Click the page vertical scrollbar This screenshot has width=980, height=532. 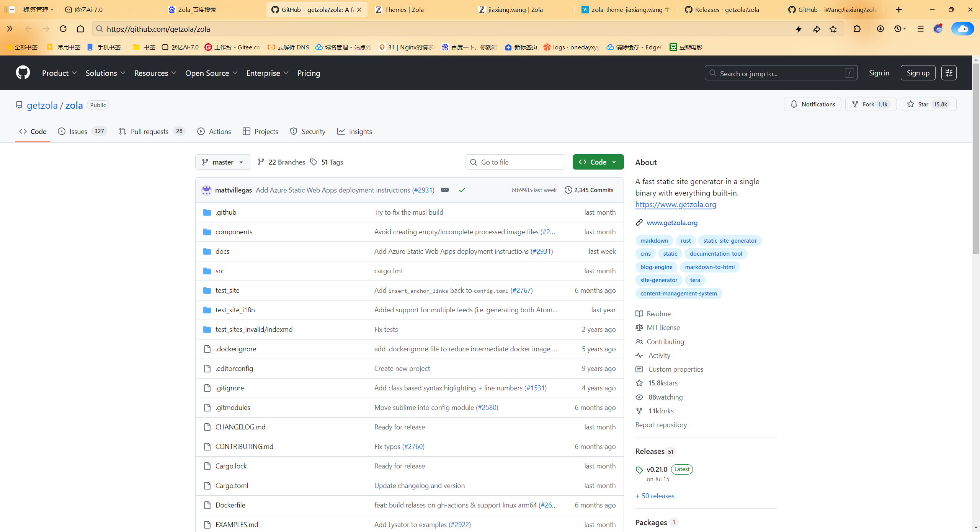[976, 158]
